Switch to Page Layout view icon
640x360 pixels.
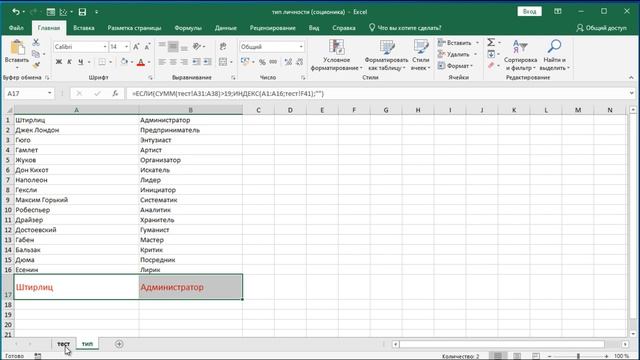pos(517,356)
